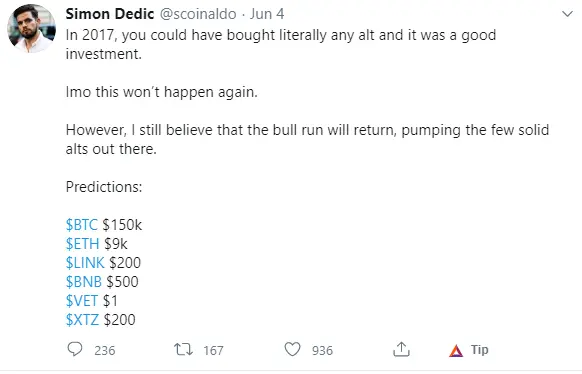Screen dimensions: 582x374
Task: Click the 167 retweets count
Action: pos(213,350)
